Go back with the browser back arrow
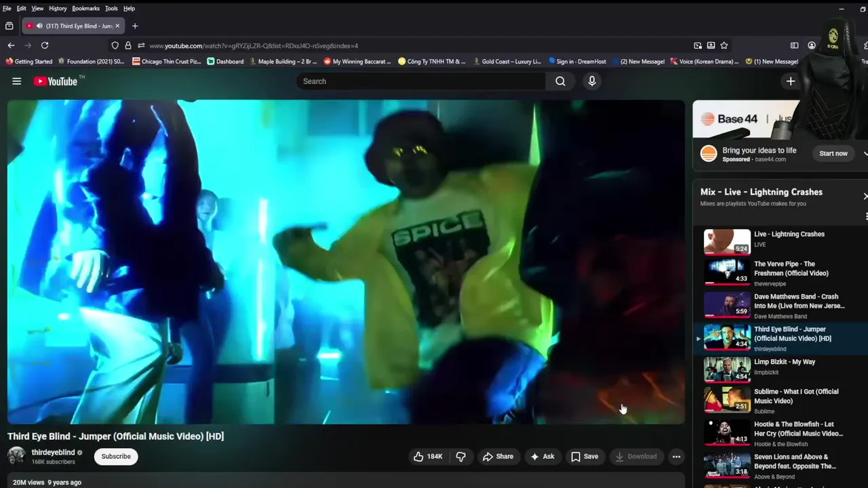This screenshot has height=488, width=868. 11,45
